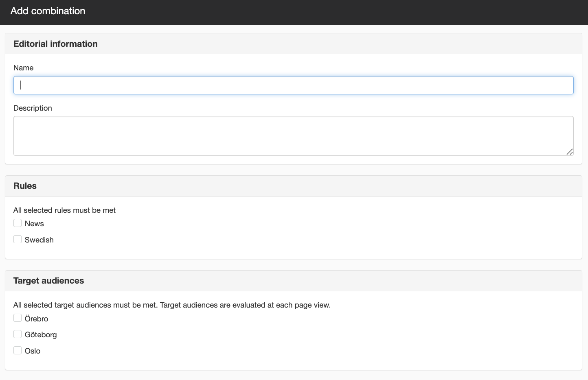Select the Editorial information panel heading
The width and height of the screenshot is (588, 380).
point(55,44)
